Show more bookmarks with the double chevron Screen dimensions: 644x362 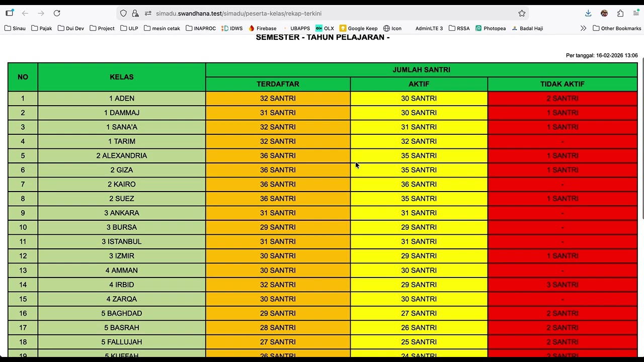point(583,28)
